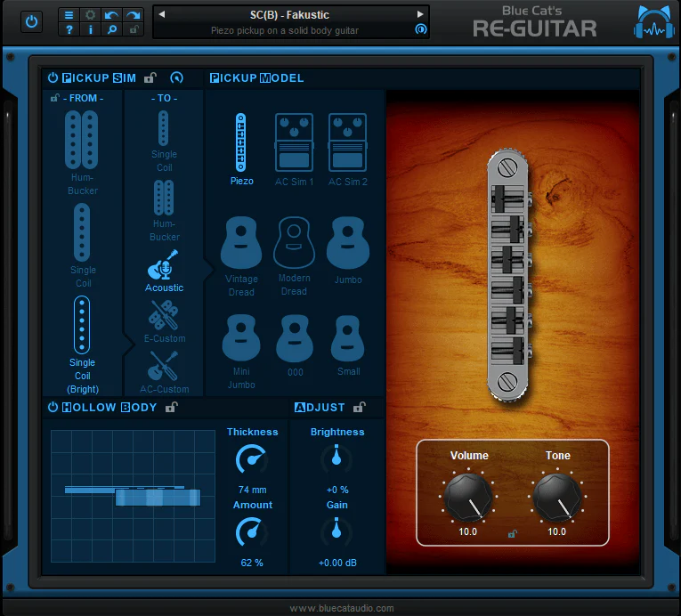Choose Acoustic in the TO column

coord(164,271)
